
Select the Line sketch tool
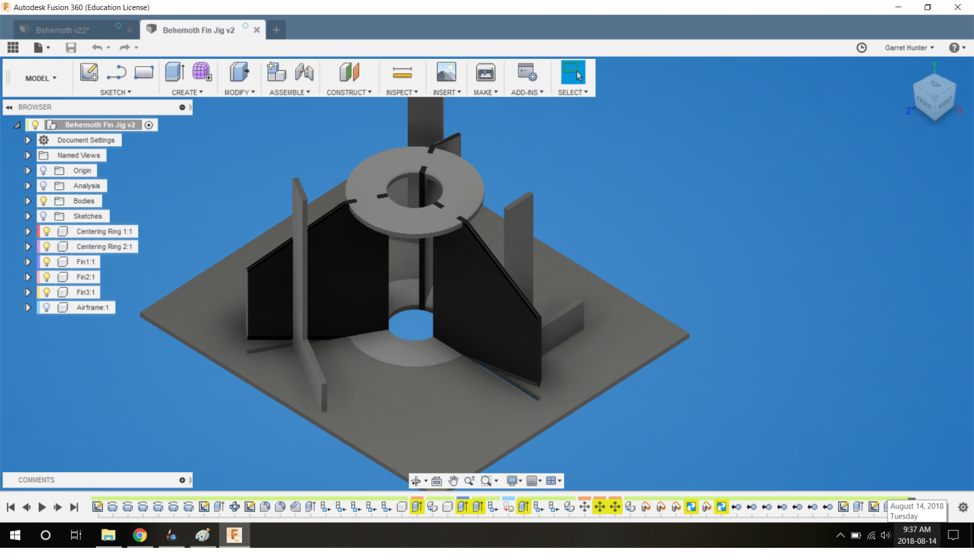[116, 72]
